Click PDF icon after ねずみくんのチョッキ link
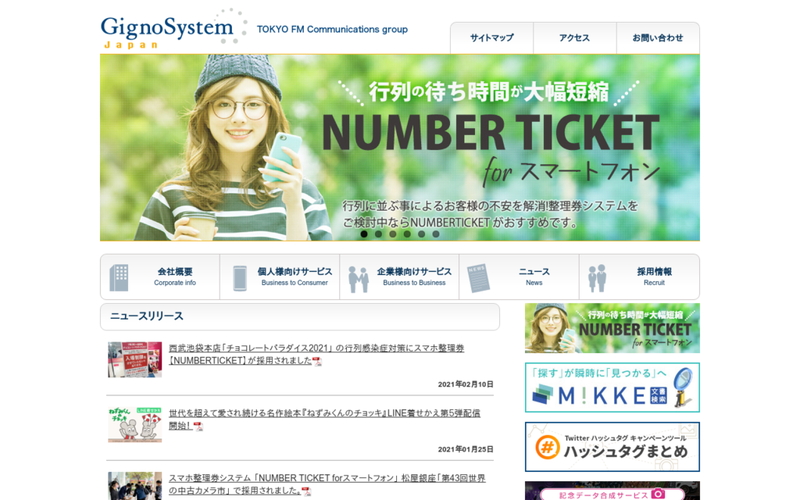This screenshot has height=500, width=800. 198,426
